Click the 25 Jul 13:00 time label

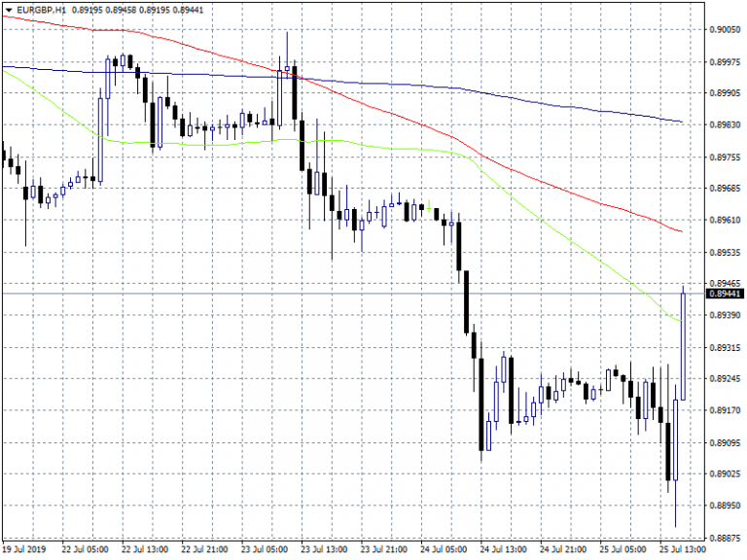(x=685, y=549)
